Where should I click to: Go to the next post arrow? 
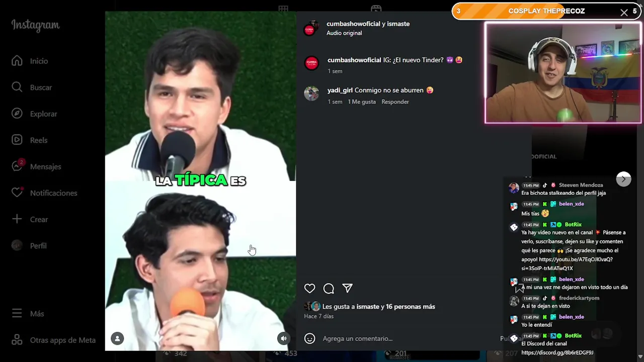[623, 179]
